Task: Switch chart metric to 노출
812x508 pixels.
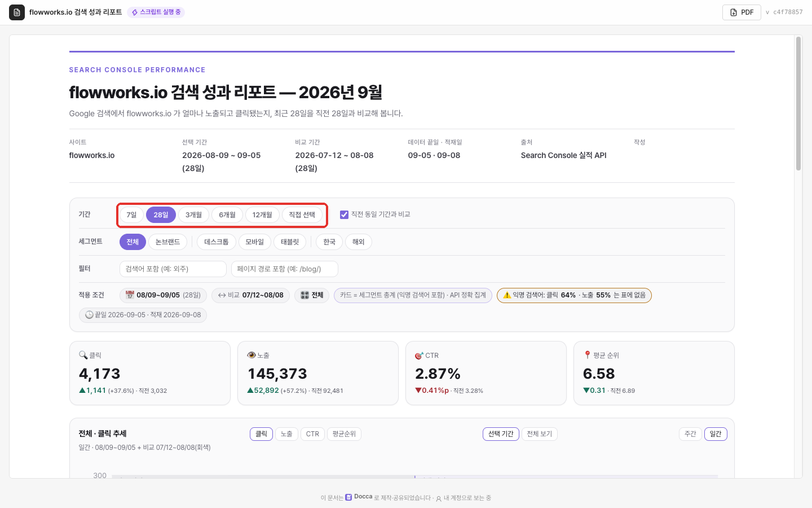Action: click(286, 434)
